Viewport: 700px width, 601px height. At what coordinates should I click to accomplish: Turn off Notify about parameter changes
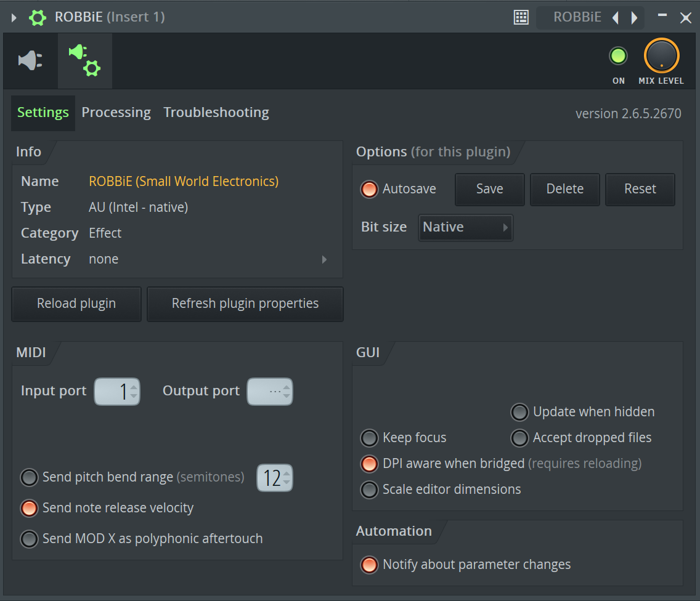[x=369, y=565]
